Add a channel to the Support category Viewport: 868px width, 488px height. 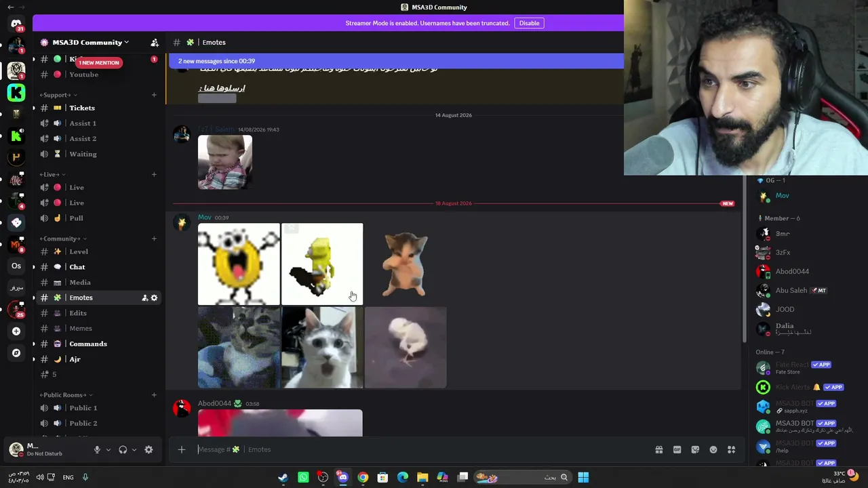pos(154,95)
